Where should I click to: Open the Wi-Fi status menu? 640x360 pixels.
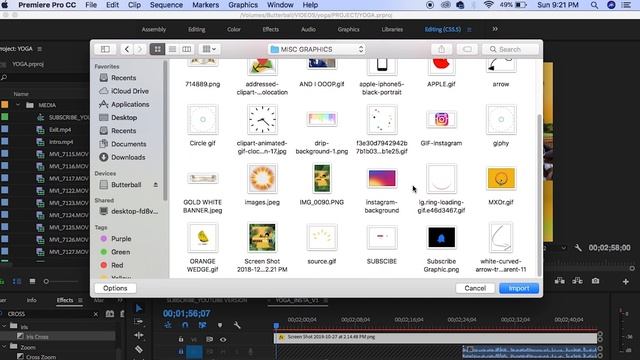tap(488, 5)
